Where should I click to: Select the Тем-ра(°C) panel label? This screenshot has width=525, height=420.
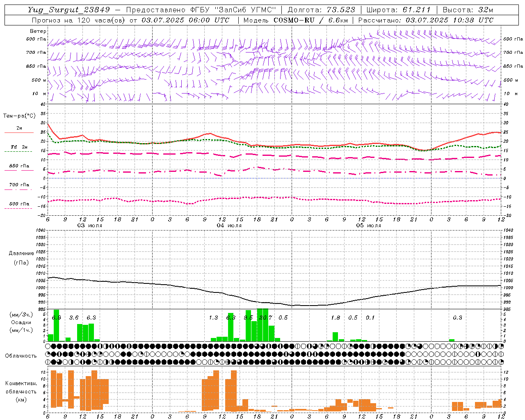click(x=19, y=116)
